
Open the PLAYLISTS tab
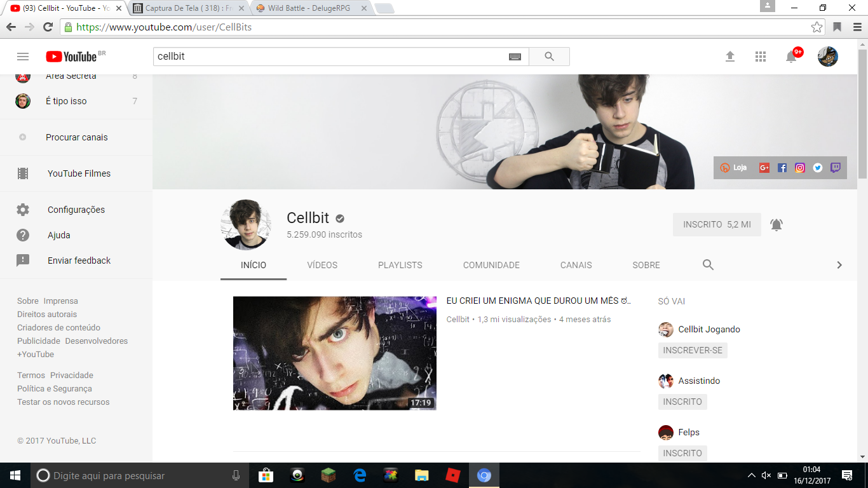point(400,265)
